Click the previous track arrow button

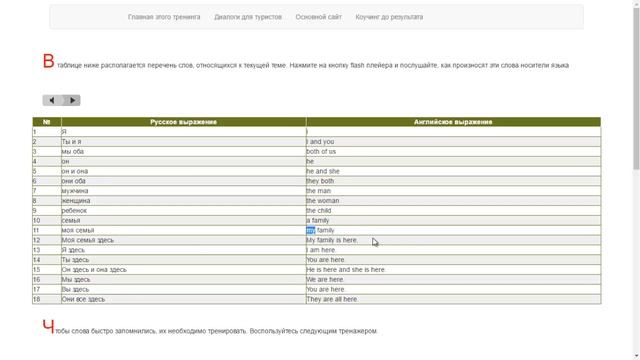tap(52, 100)
